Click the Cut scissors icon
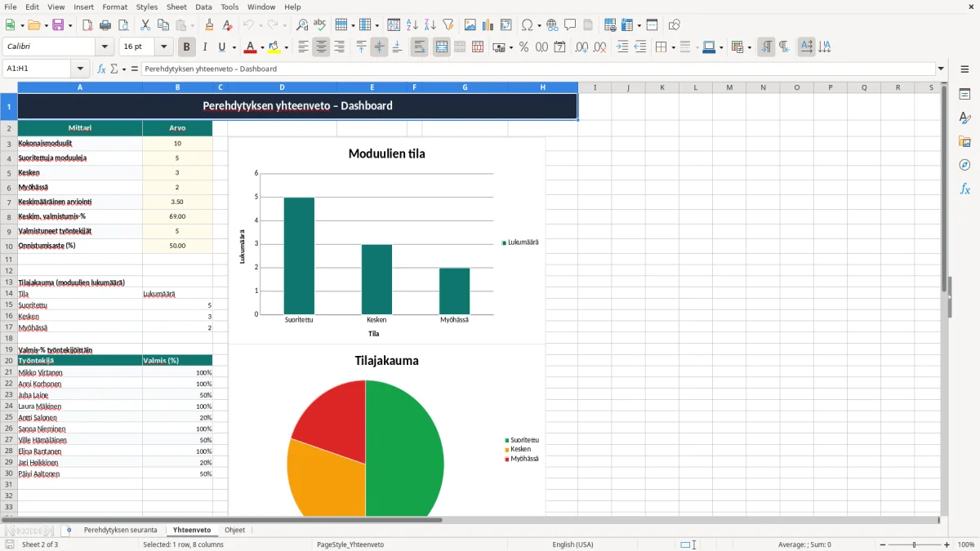Image resolution: width=980 pixels, height=551 pixels. [x=145, y=25]
